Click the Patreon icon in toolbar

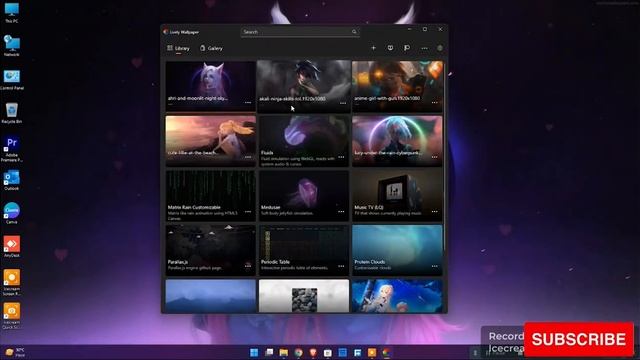[407, 48]
